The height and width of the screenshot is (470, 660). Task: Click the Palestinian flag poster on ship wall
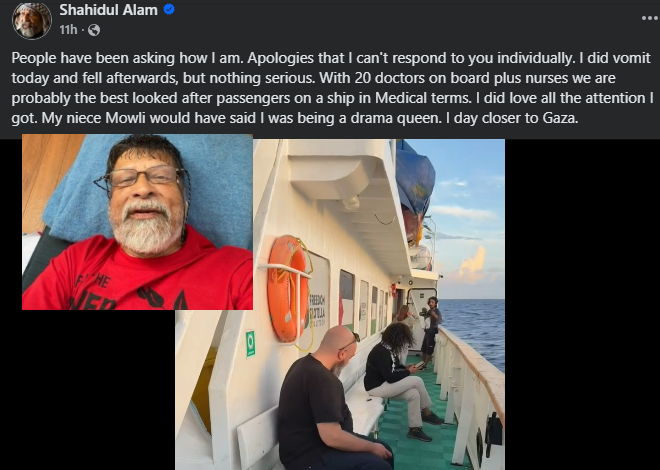coord(346,300)
